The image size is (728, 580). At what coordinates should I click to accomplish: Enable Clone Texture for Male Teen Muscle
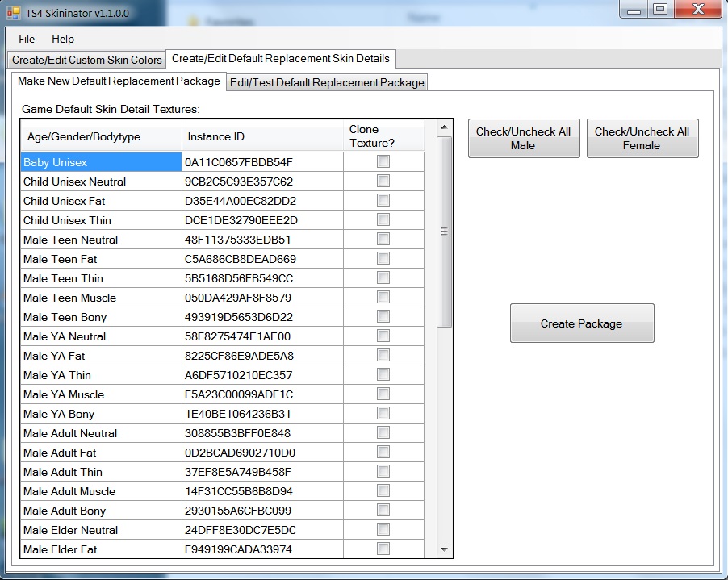[383, 297]
